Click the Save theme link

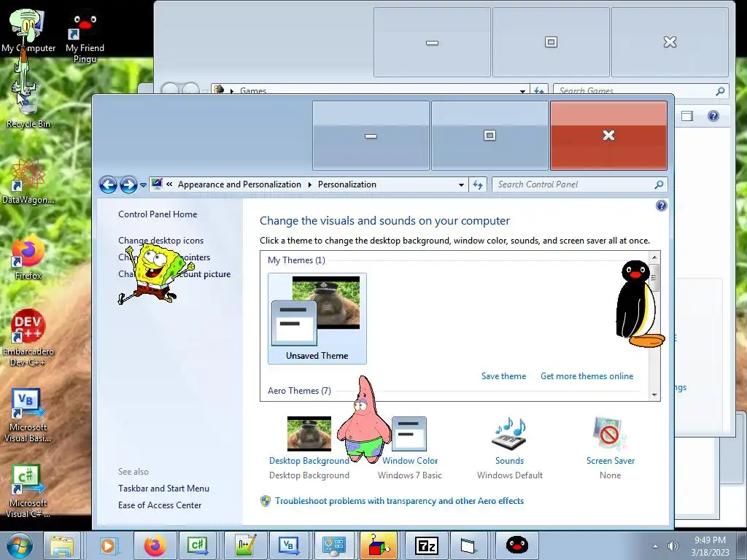tap(503, 376)
